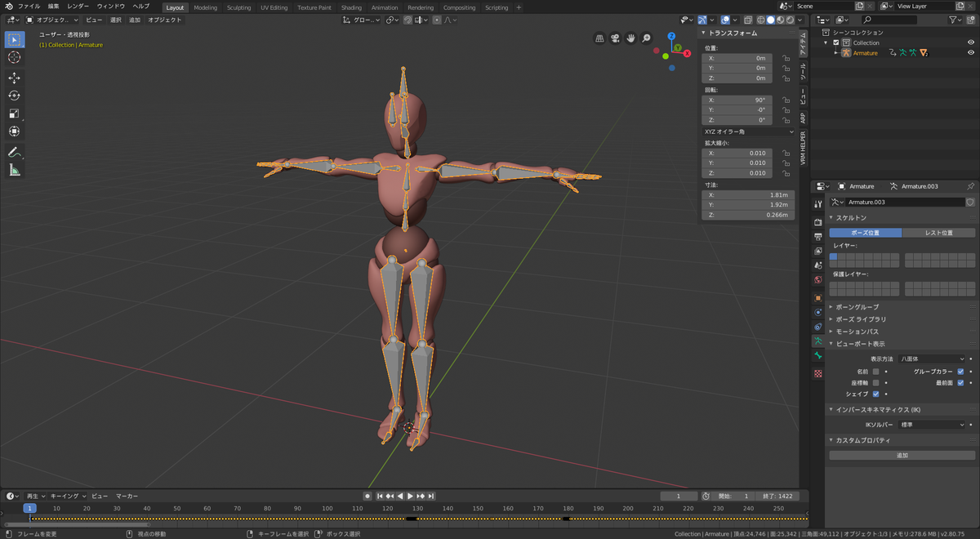Select the Select Box tool
This screenshot has width=980, height=539.
point(14,39)
